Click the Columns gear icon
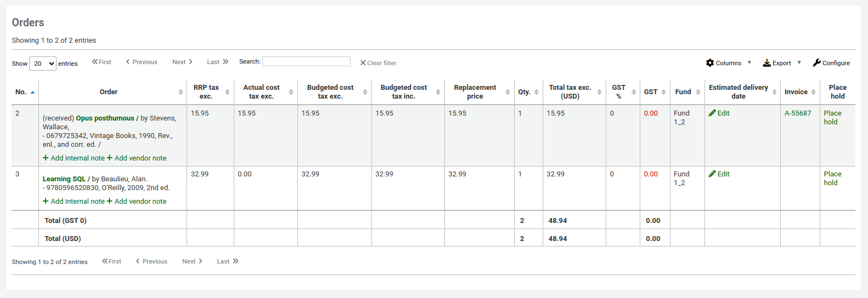Screen dimensions: 868x298 coord(710,63)
